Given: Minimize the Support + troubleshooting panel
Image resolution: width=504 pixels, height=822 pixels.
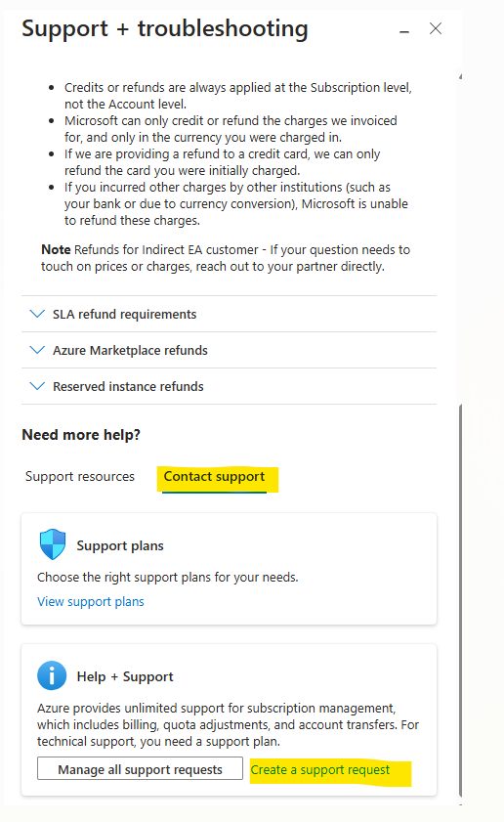Looking at the screenshot, I should click(404, 31).
